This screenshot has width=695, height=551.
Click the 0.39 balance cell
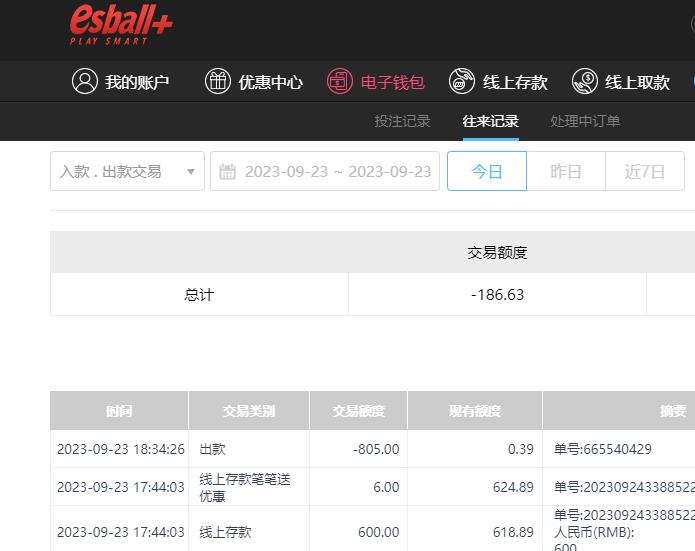[x=475, y=449]
